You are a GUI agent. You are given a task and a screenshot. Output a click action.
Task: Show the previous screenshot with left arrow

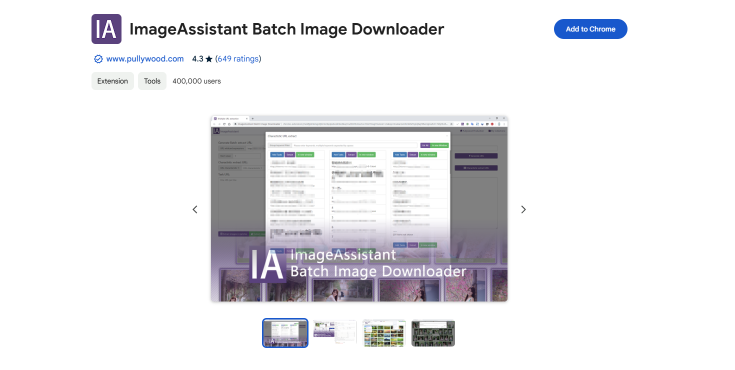(195, 210)
